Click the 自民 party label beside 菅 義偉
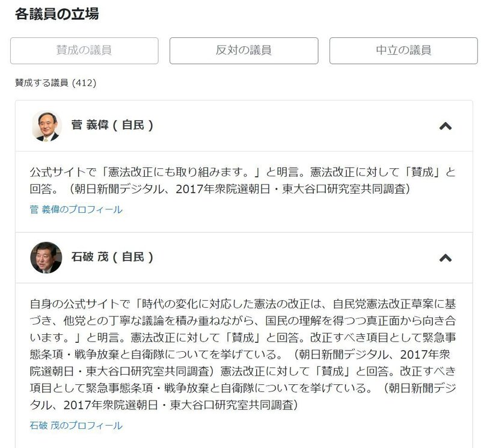 (x=133, y=125)
